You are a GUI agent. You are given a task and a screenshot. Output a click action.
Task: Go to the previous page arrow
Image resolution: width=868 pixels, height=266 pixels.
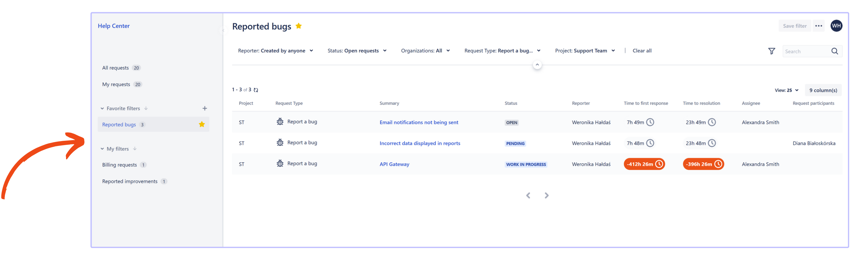pyautogui.click(x=528, y=196)
